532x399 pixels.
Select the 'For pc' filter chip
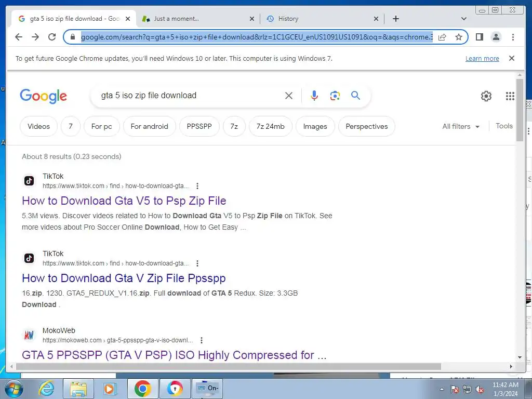101,126
